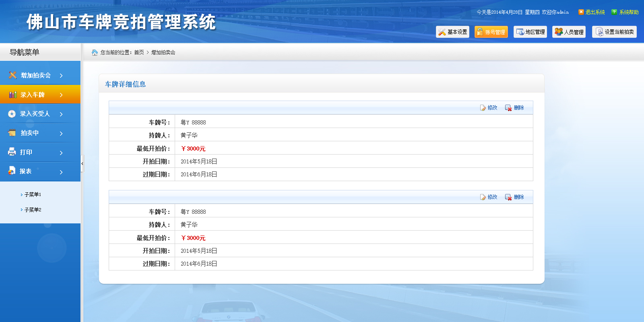Collapse the sidebar using the splitter handle
This screenshot has height=322, width=644.
click(82, 163)
